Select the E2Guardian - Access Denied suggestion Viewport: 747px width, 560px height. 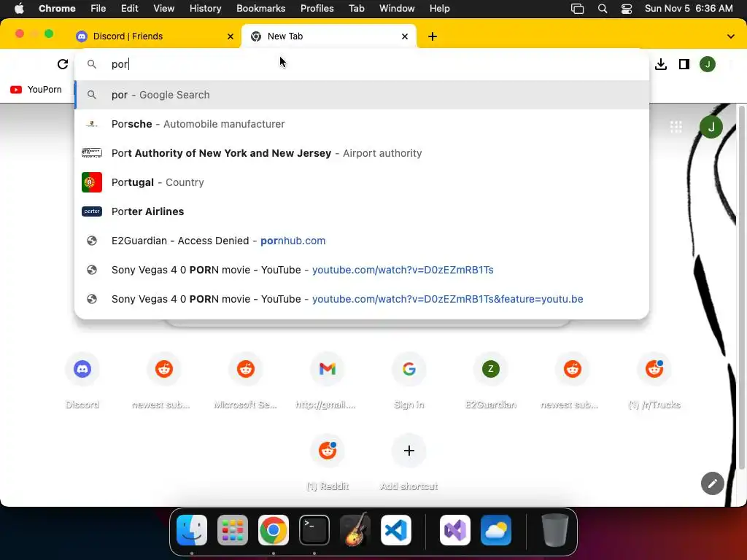pyautogui.click(x=362, y=241)
